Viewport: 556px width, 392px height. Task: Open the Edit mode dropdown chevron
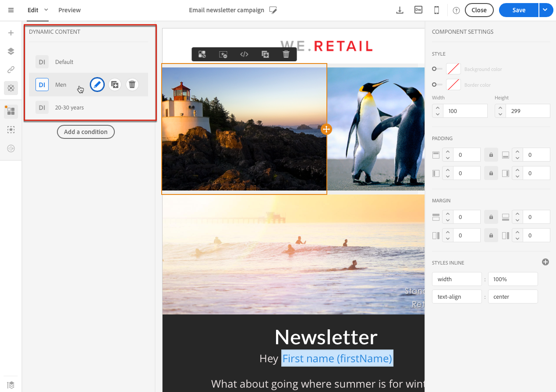46,10
